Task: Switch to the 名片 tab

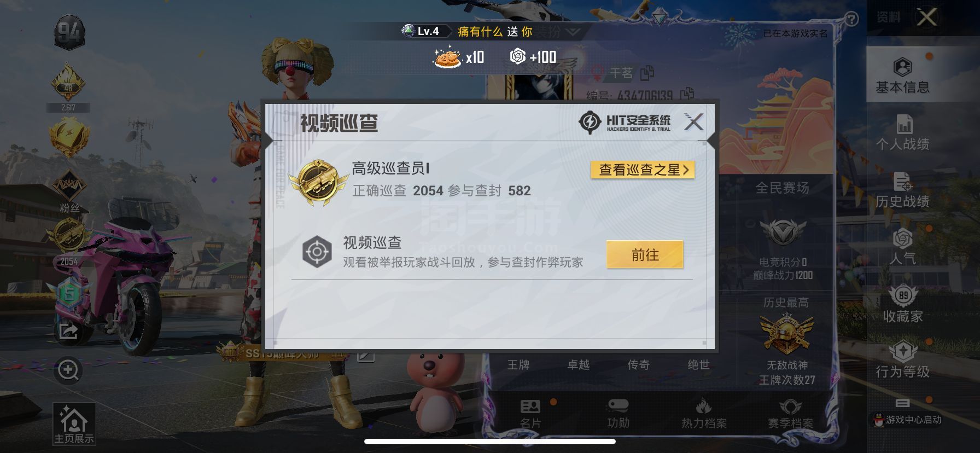Action: 530,414
